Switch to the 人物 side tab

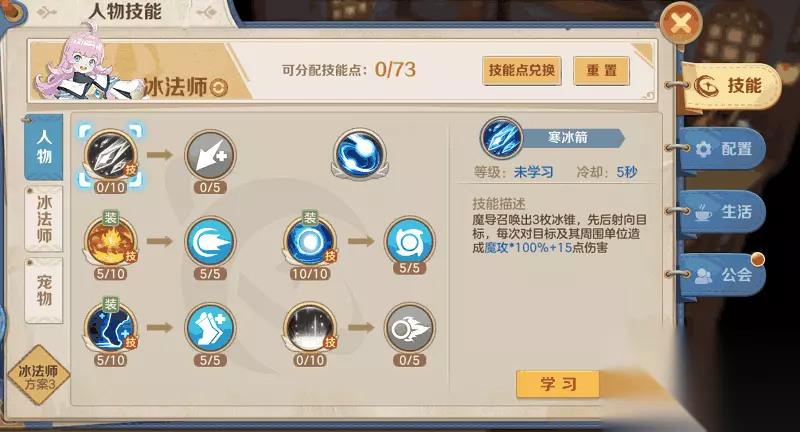click(44, 146)
